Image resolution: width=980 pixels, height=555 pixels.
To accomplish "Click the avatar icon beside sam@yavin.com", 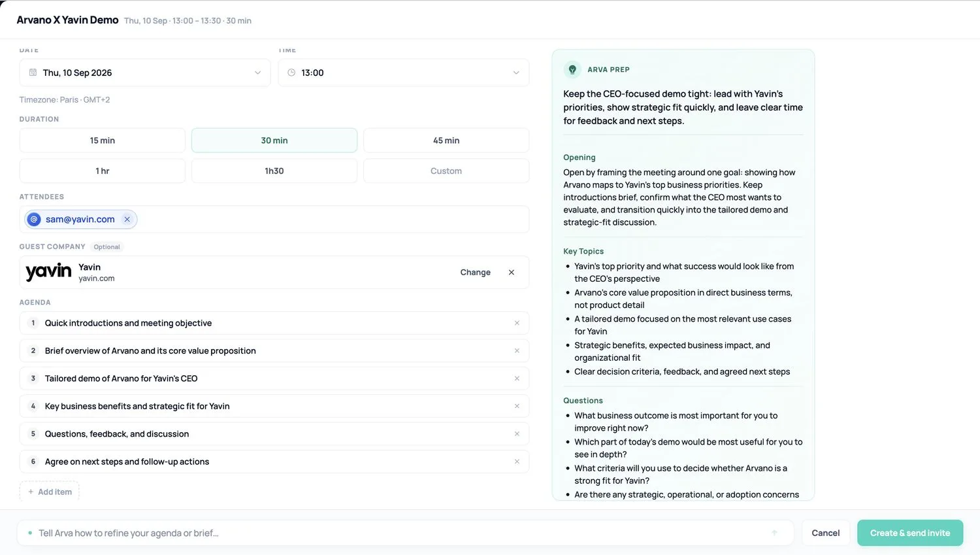I will point(34,220).
